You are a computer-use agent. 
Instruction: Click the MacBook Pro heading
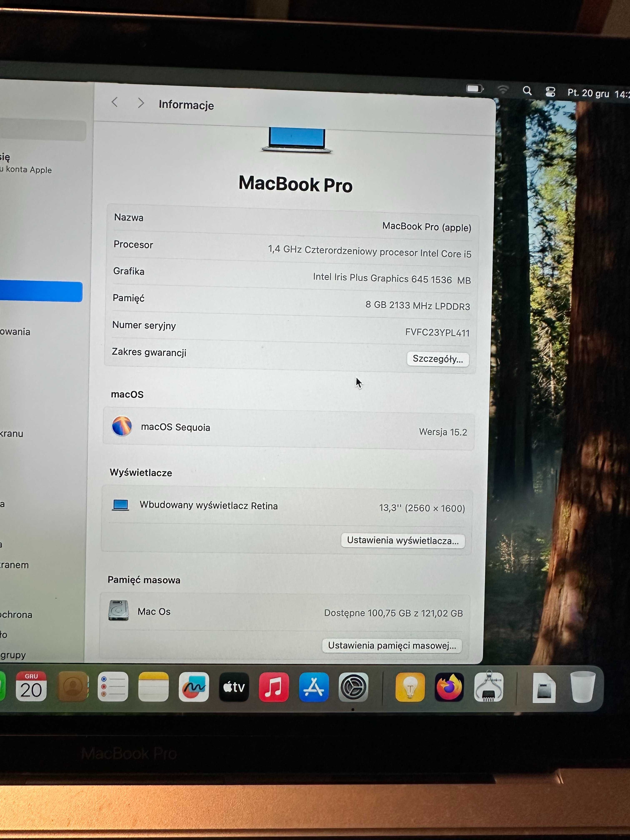coord(295,184)
